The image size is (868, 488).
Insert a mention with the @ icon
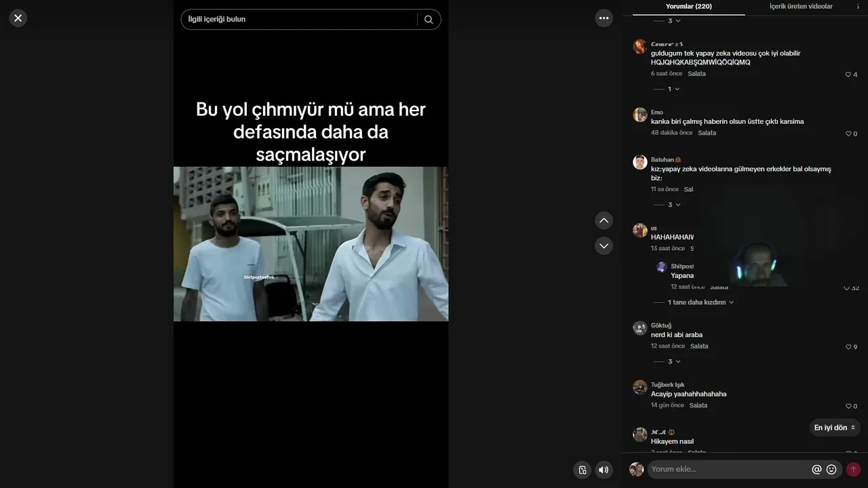click(x=816, y=469)
